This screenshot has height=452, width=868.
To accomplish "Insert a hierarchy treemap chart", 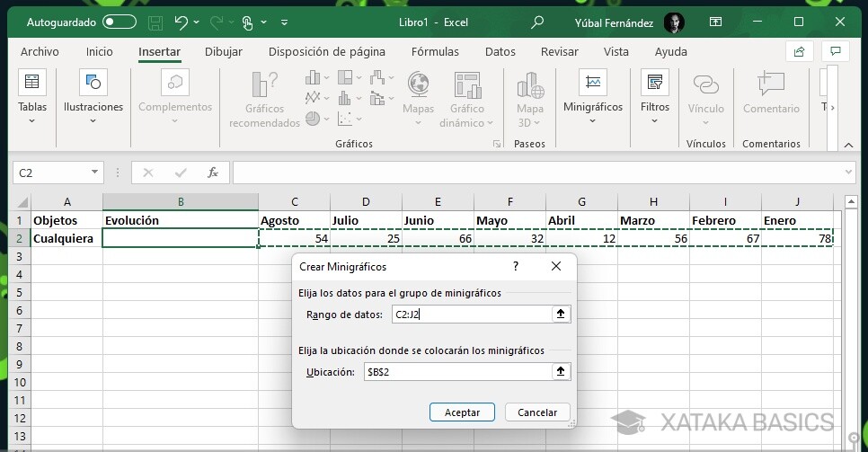I will click(x=350, y=78).
